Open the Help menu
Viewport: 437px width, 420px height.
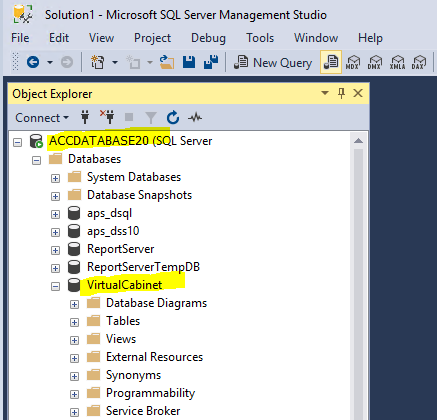370,38
